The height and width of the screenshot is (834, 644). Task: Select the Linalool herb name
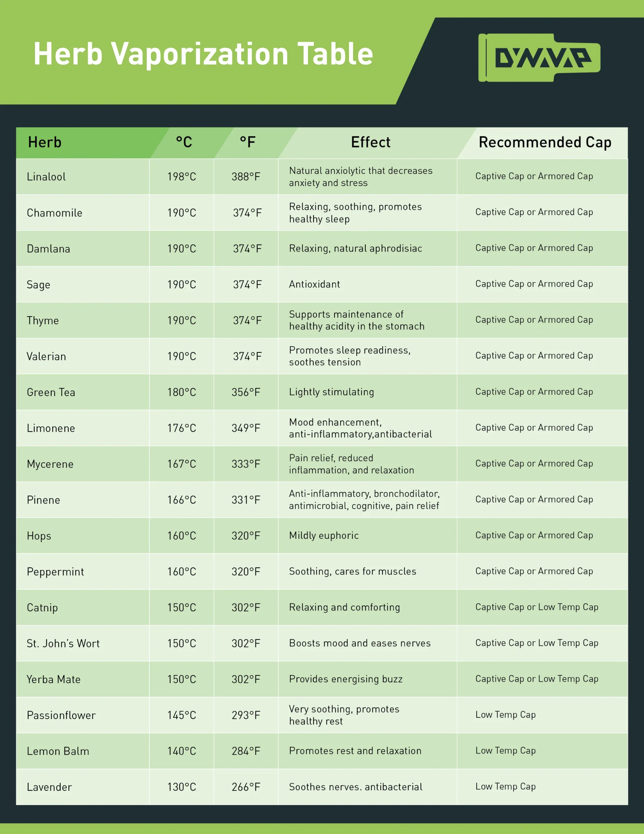[46, 177]
